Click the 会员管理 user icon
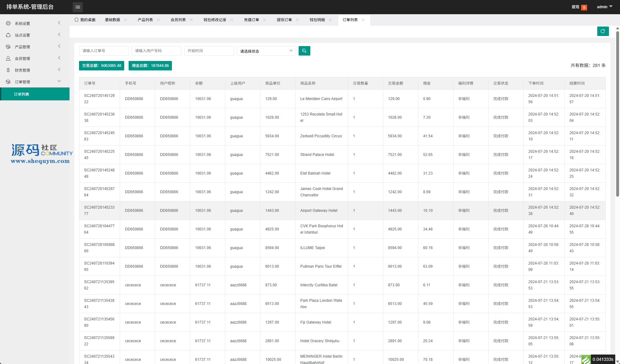The image size is (620, 364). (x=8, y=58)
